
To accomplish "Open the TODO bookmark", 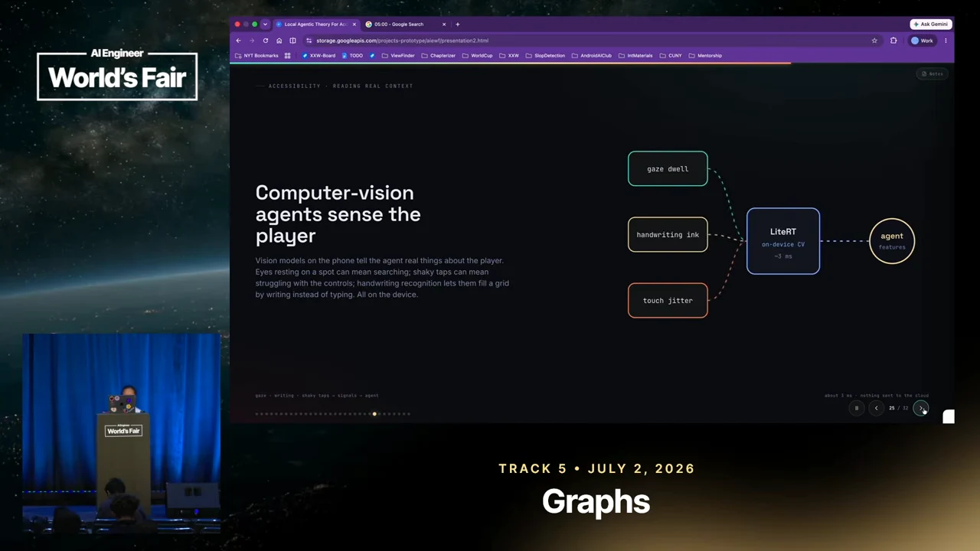I will click(x=352, y=56).
